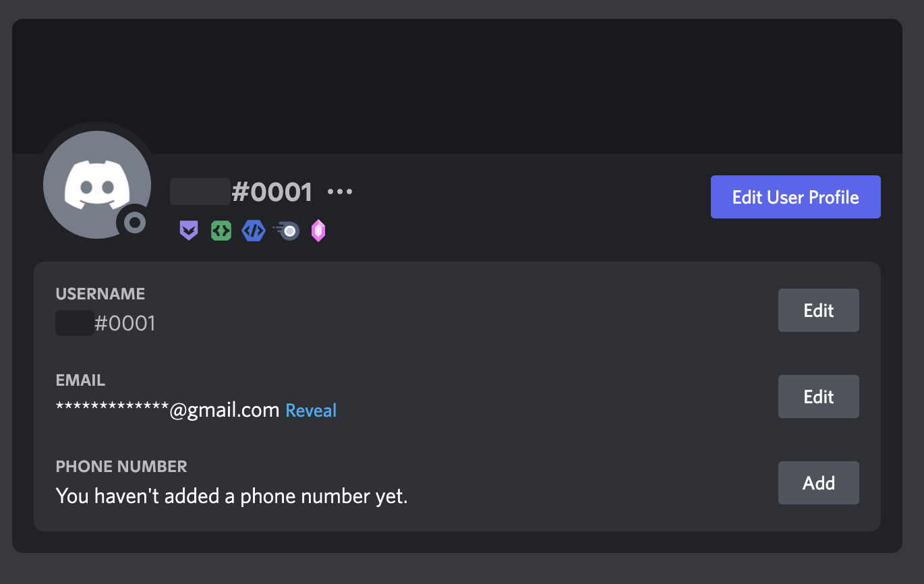Click the PHONE NUMBER section label
The height and width of the screenshot is (584, 924).
coord(121,467)
